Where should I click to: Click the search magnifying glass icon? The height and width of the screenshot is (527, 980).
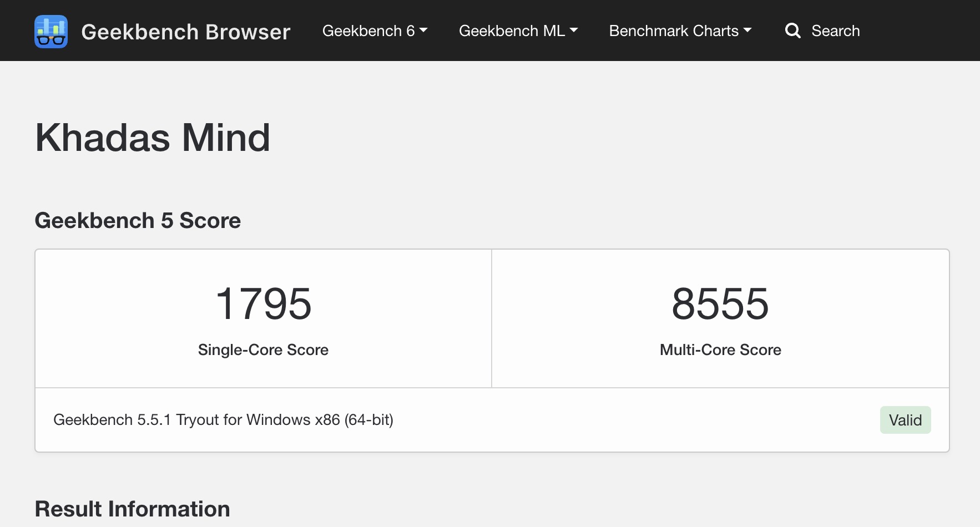click(792, 31)
